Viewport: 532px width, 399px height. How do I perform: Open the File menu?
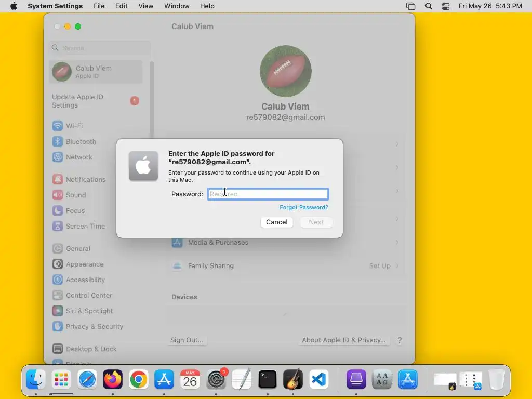pyautogui.click(x=99, y=6)
